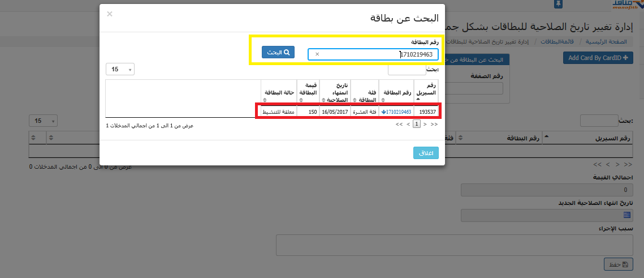The width and height of the screenshot is (644, 278).
Task: Open the dialog's page-size dropdown showing 15
Action: coord(120,69)
